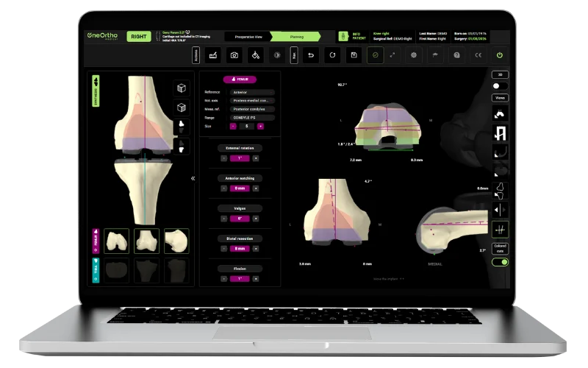Screen dimensions: 588x368
Task: Increase implant Size with plus button
Action: tap(260, 126)
